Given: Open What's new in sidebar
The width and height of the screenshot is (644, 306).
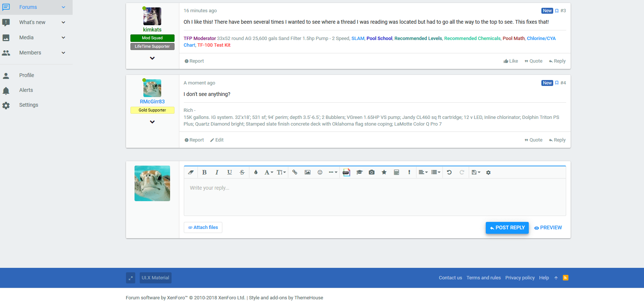Looking at the screenshot, I should 32,22.
